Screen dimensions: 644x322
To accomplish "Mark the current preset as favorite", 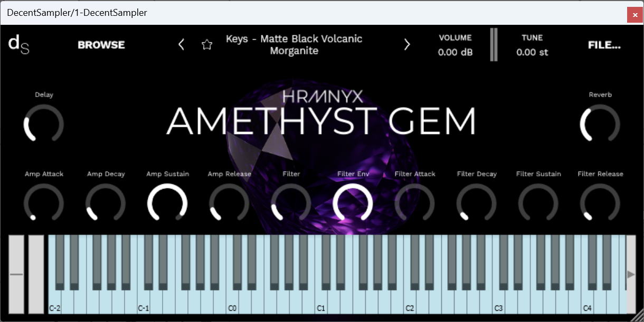I will pos(207,44).
